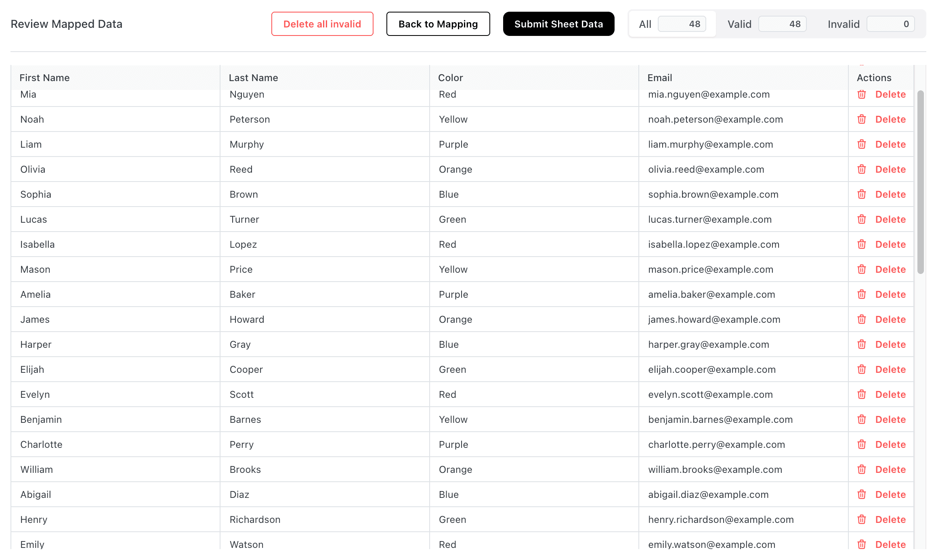Click the trash icon next to Sophia Brown
This screenshot has height=560, width=936.
tap(862, 194)
